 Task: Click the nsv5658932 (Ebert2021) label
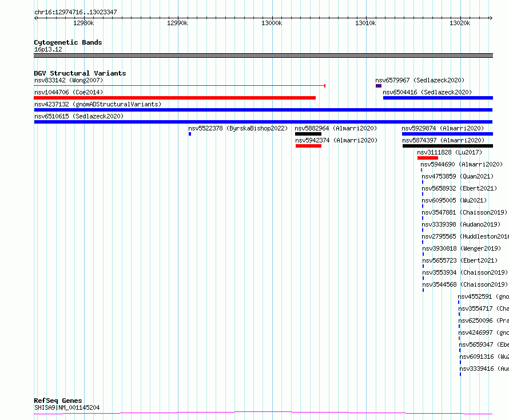coord(459,188)
